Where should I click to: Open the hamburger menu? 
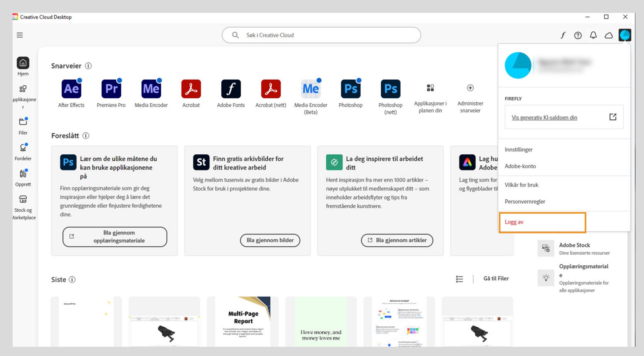coord(20,35)
